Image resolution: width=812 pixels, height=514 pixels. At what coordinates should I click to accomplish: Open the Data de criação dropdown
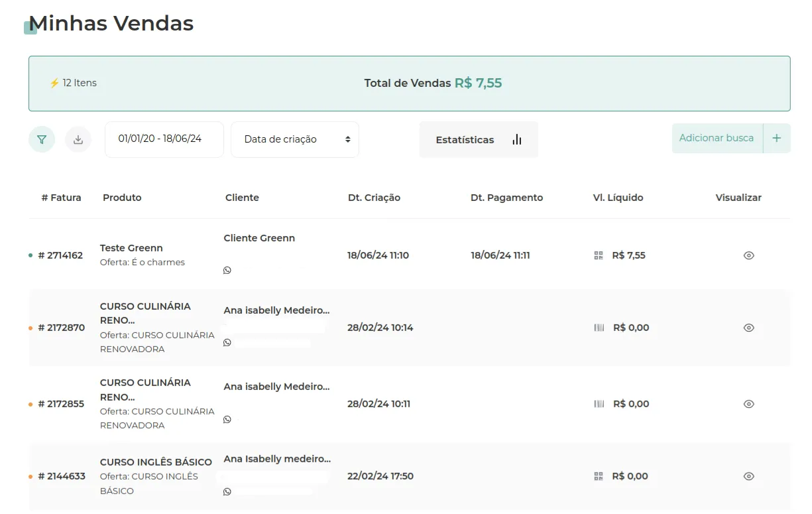295,139
